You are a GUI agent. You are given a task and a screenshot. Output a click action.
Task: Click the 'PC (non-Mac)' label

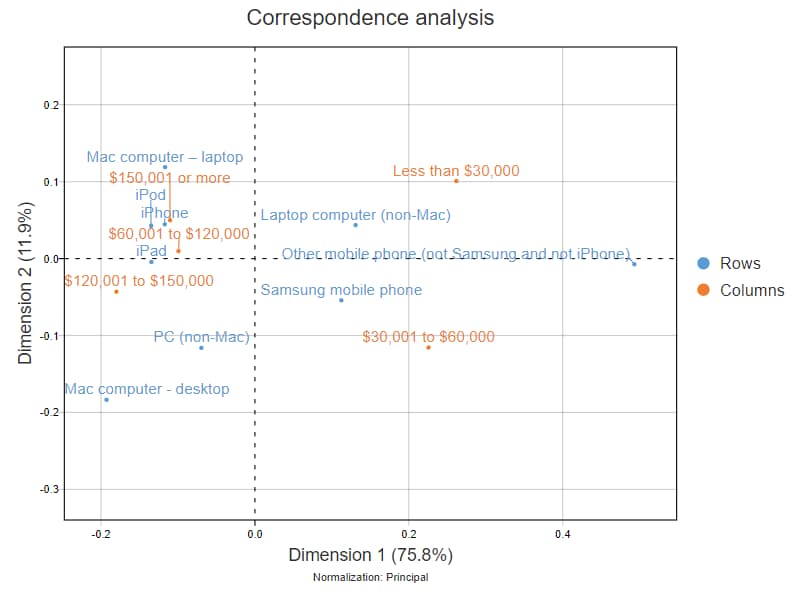point(201,337)
